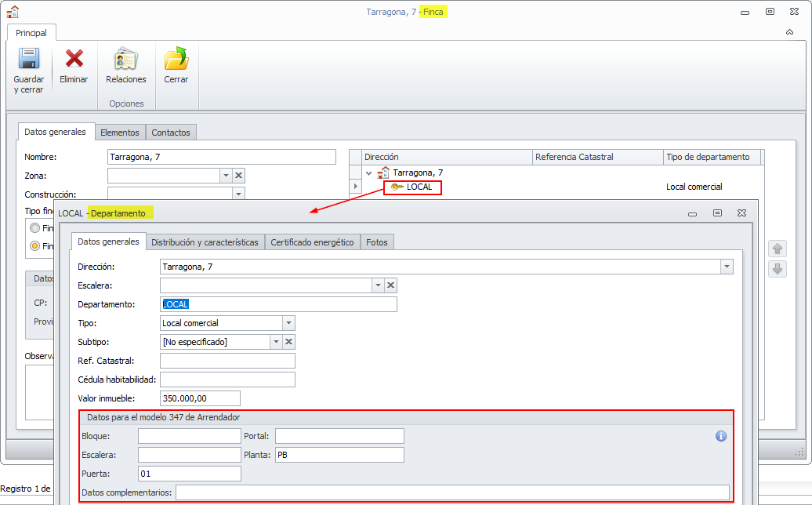
Task: Open the Subtipo dropdown arrow
Action: (x=276, y=342)
